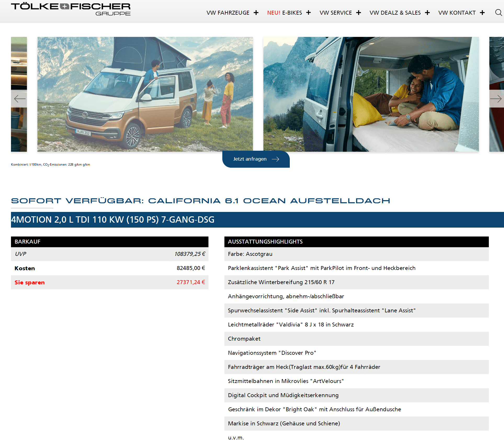Select the Kosten value 82485,00 €
This screenshot has height=445, width=504.
[191, 268]
